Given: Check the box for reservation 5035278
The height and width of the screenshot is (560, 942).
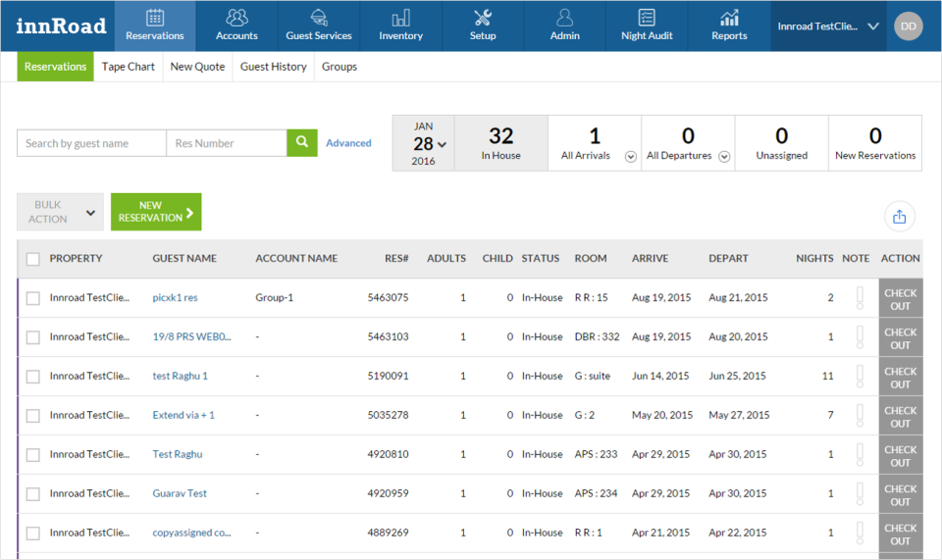Looking at the screenshot, I should click(x=33, y=416).
